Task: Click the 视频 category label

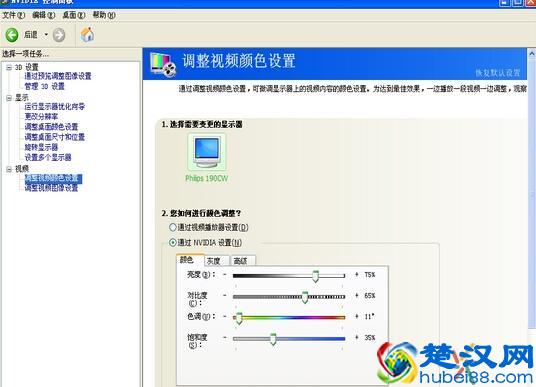Action: [22, 169]
